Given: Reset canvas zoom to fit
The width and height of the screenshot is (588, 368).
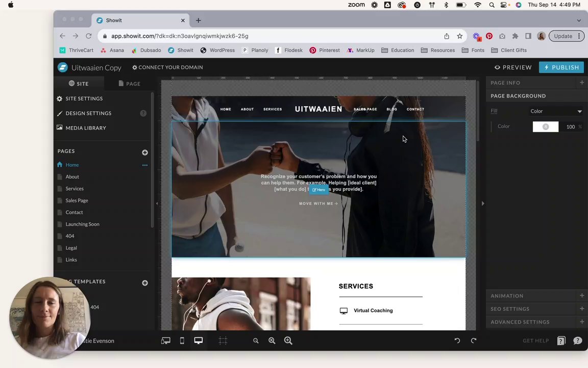Looking at the screenshot, I should [272, 340].
